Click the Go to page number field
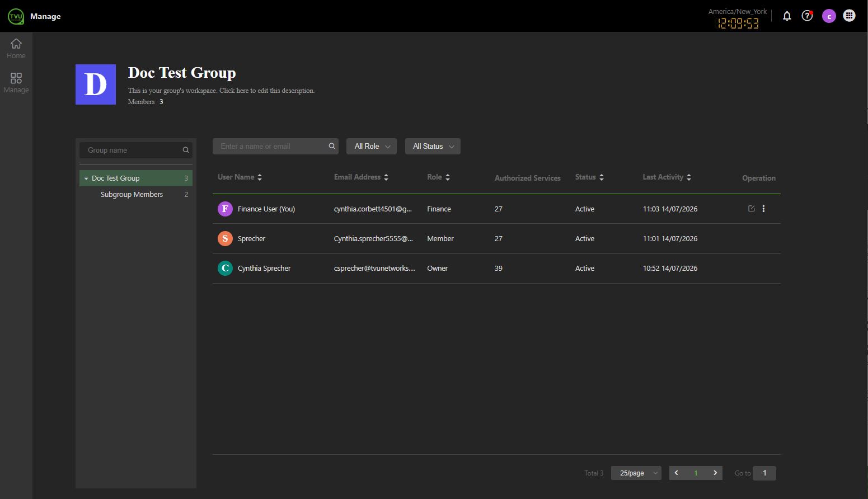This screenshot has height=499, width=868. (x=764, y=473)
